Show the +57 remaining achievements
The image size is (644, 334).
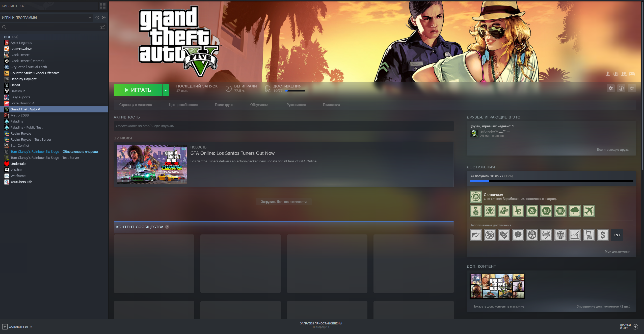pyautogui.click(x=617, y=235)
